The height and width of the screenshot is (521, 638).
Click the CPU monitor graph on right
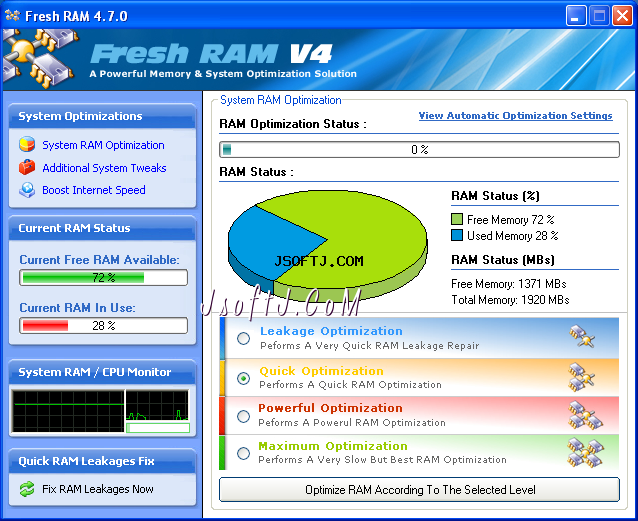click(157, 405)
